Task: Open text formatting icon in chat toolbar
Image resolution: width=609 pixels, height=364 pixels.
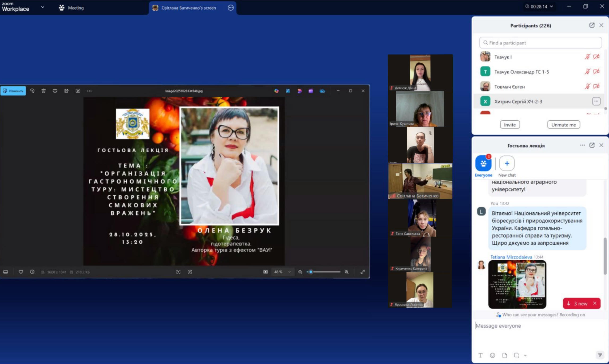Action: (480, 355)
